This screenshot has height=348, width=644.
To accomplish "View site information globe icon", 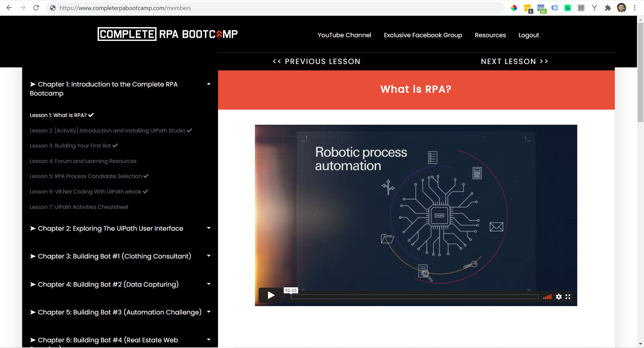I will click(x=53, y=8).
